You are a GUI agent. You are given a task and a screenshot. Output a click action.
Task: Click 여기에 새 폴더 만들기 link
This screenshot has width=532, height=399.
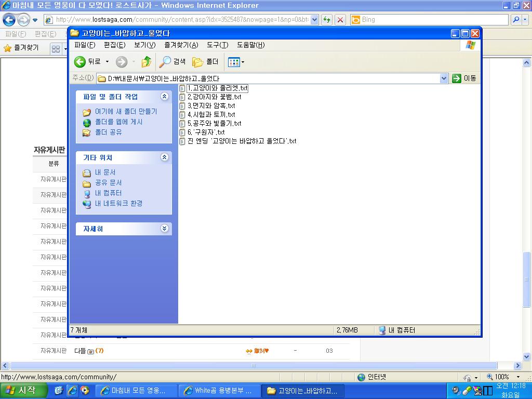click(126, 111)
